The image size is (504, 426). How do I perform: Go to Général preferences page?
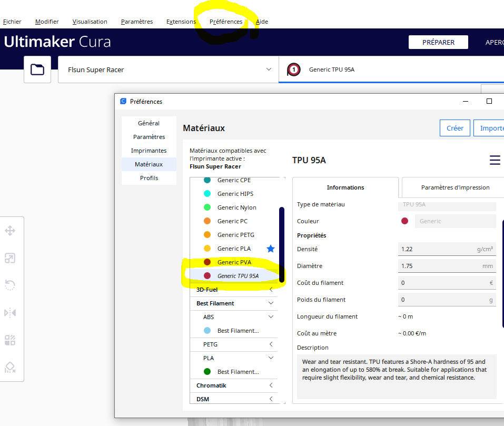149,123
